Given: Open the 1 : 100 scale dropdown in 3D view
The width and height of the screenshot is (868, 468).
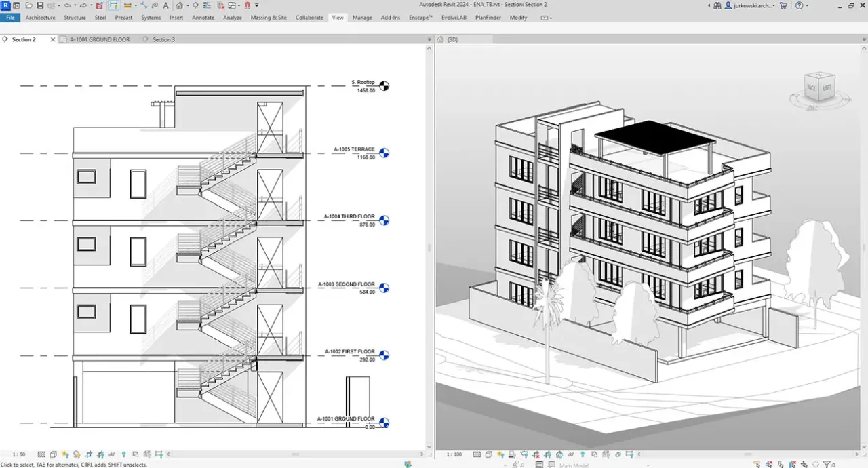Looking at the screenshot, I should click(x=454, y=454).
